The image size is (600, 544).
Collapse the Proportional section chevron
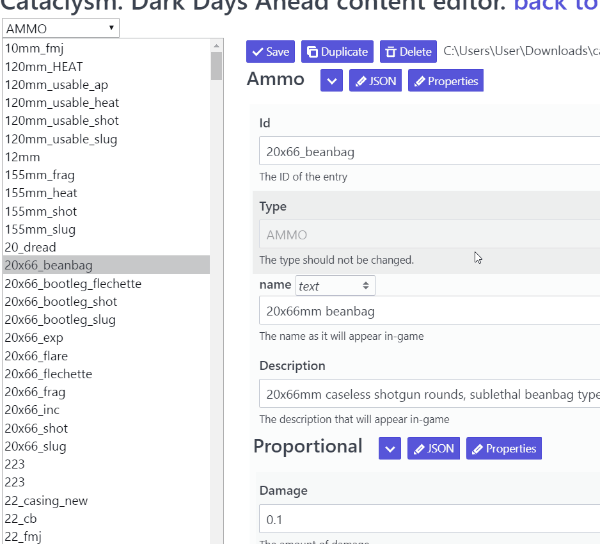[x=390, y=449]
